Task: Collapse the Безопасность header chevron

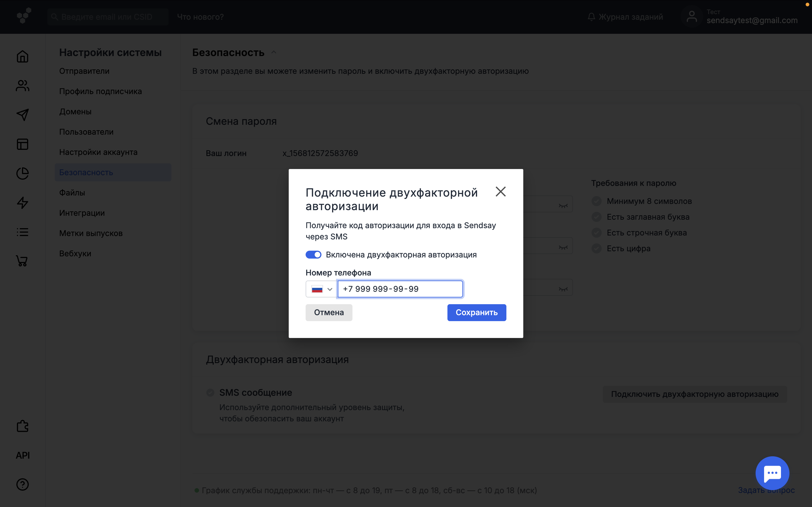Action: click(x=274, y=52)
